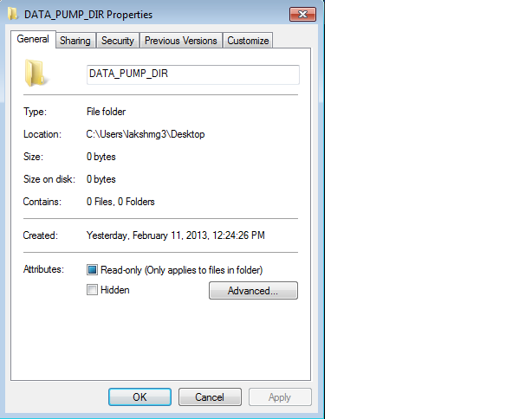532x419 pixels.
Task: Click the 'Attributes:' label
Action: click(x=43, y=269)
